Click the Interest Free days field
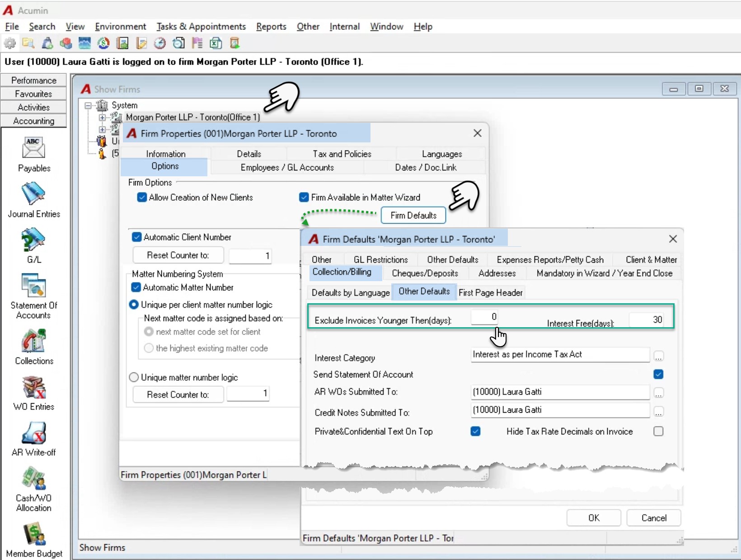Screen dimensions: 741x560 point(646,320)
